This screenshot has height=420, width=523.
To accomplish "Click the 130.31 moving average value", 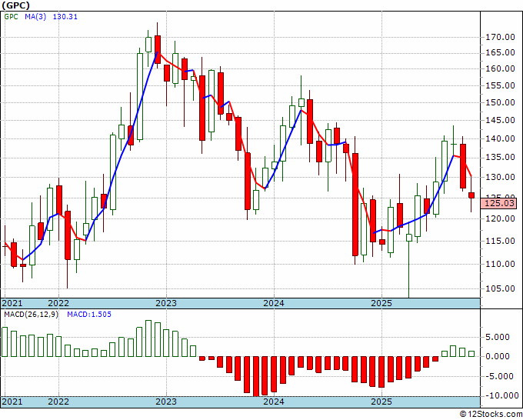I will (65, 17).
